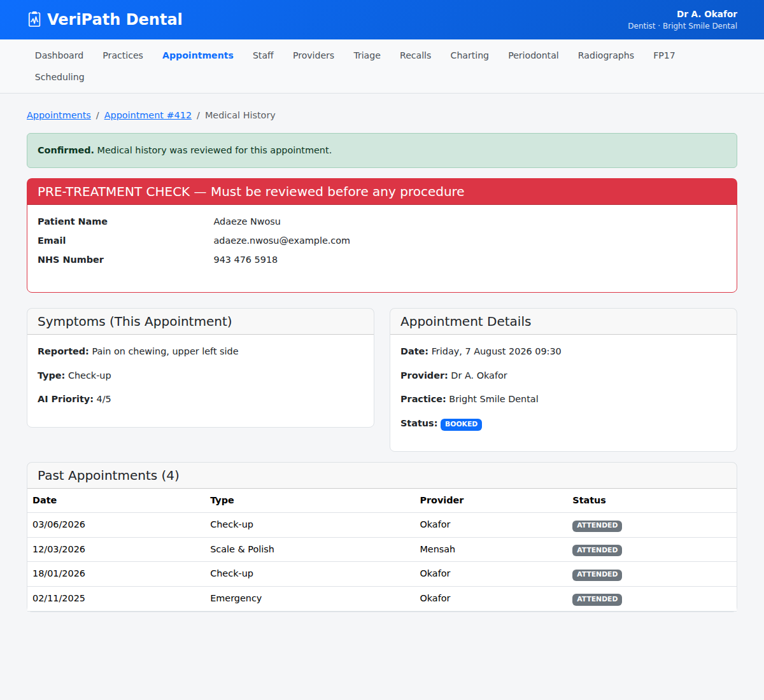
Task: Follow the Appointment #412 breadcrumb link
Action: [148, 115]
